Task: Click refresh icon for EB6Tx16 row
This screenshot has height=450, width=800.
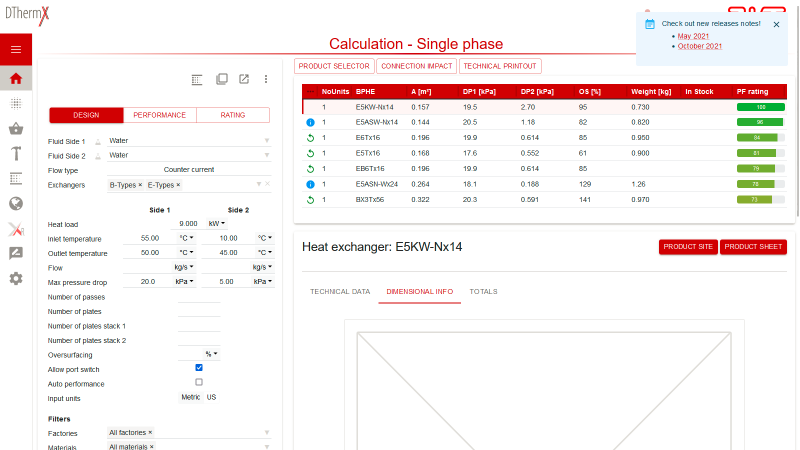Action: tap(310, 169)
